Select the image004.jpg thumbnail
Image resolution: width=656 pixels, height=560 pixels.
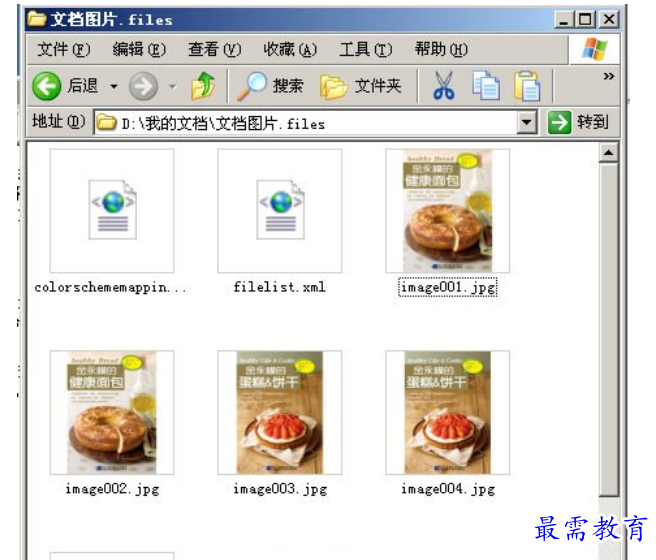[x=448, y=412]
